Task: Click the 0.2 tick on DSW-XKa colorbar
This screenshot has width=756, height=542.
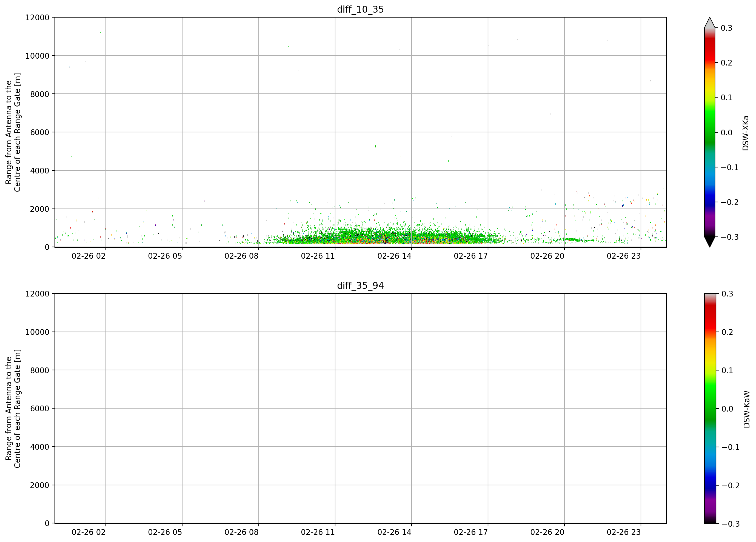Action: coord(727,63)
